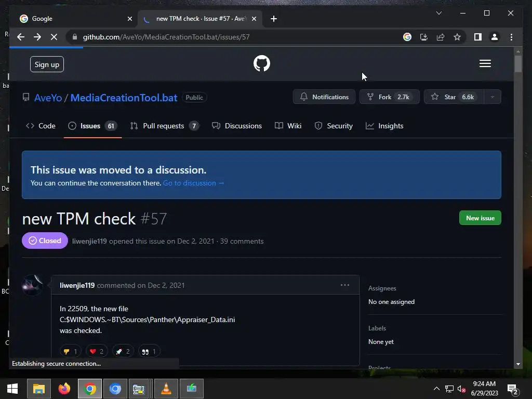
Task: Switch to the Issues tab
Action: pos(92,126)
